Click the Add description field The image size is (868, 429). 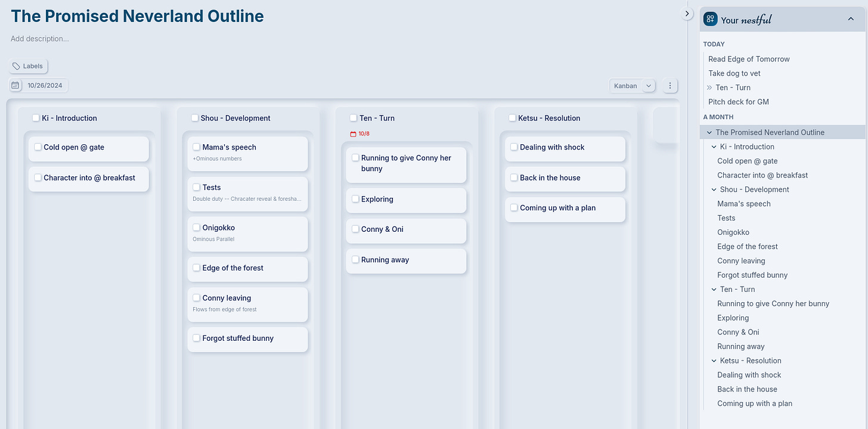pos(39,39)
